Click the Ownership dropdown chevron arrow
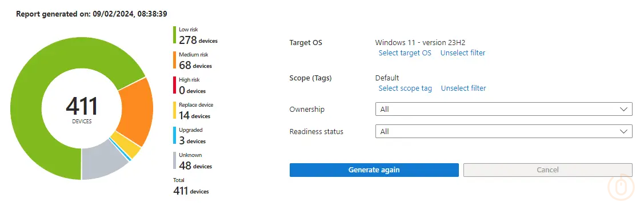644x210 pixels. [624, 109]
